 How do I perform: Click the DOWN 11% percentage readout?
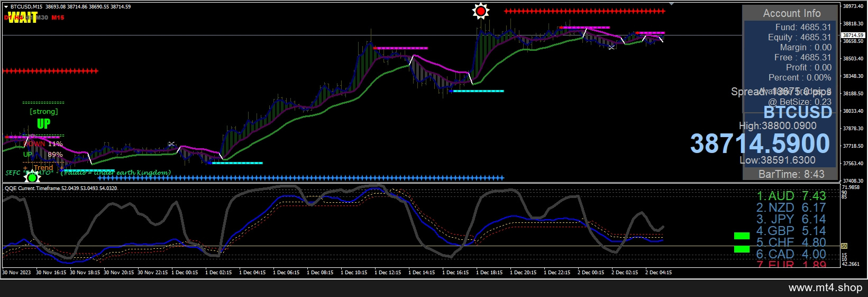click(43, 143)
